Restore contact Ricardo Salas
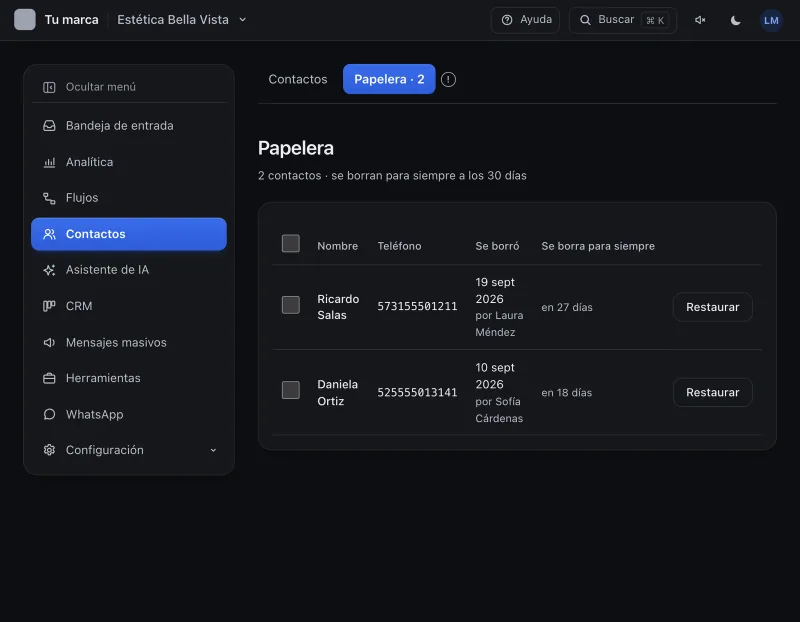Viewport: 800px width, 622px height. pyautogui.click(x=712, y=307)
